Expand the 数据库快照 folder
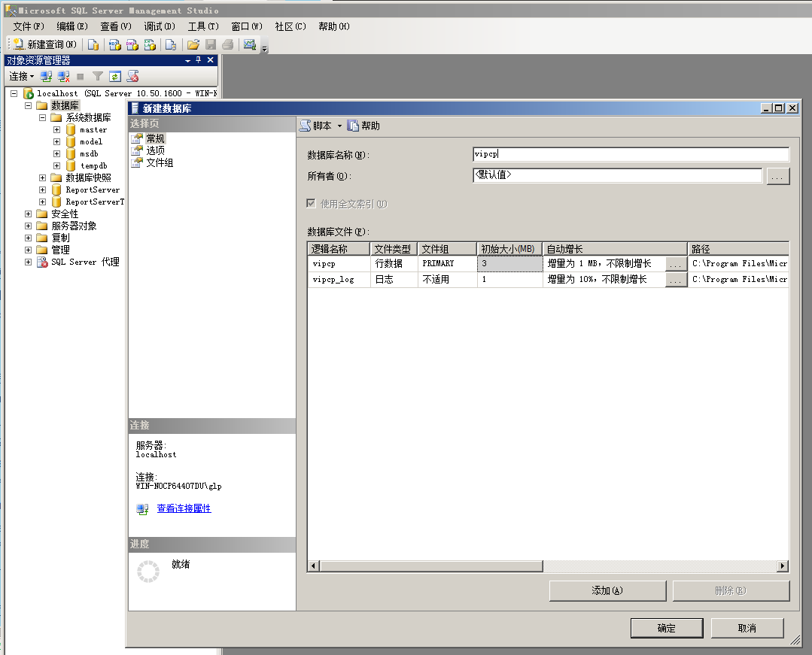812x655 pixels. [x=42, y=178]
